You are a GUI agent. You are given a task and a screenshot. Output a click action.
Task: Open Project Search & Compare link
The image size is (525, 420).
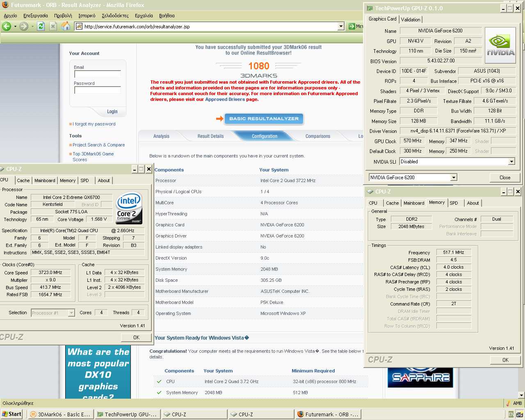click(x=99, y=145)
